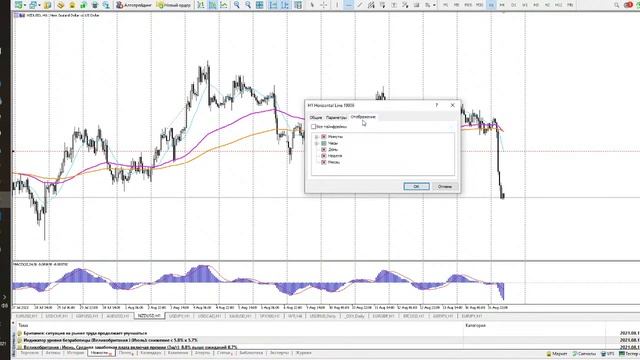The height and width of the screenshot is (360, 640).
Task: Click the dialog help question mark
Action: coord(437,105)
